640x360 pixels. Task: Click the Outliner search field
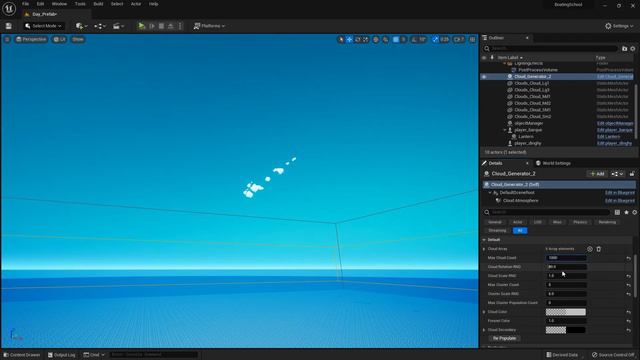(x=551, y=49)
